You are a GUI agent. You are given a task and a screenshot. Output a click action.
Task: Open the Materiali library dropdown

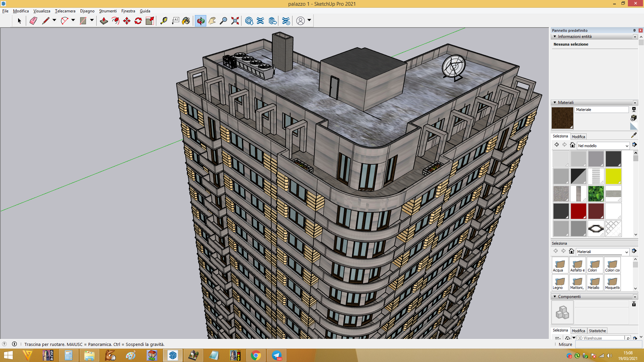(x=602, y=252)
